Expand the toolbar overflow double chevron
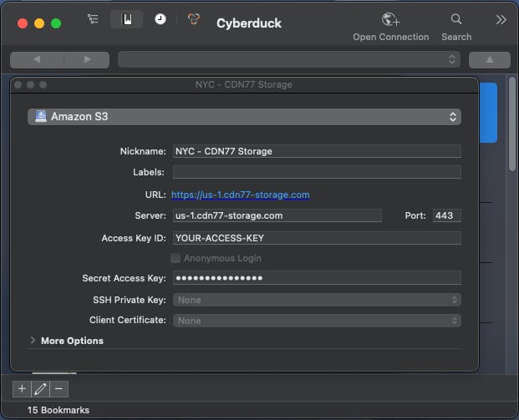The image size is (519, 420). click(501, 20)
